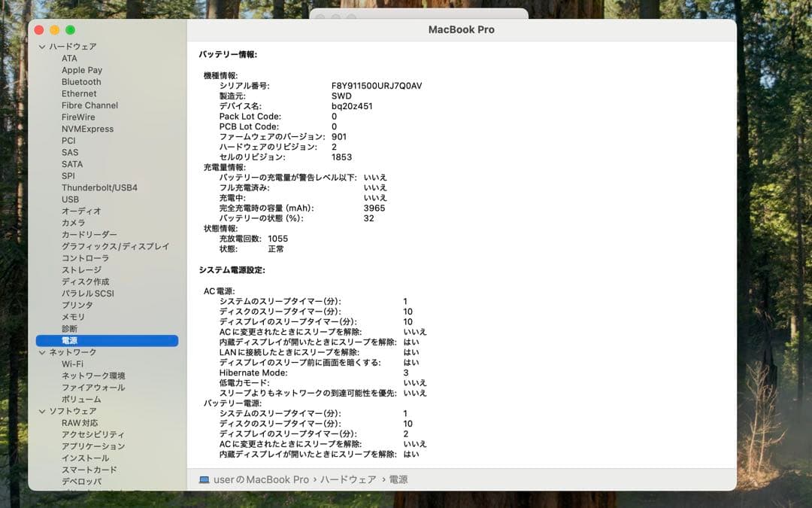The image size is (812, 508).
Task: Collapse the ハードウェア category
Action: (x=42, y=46)
